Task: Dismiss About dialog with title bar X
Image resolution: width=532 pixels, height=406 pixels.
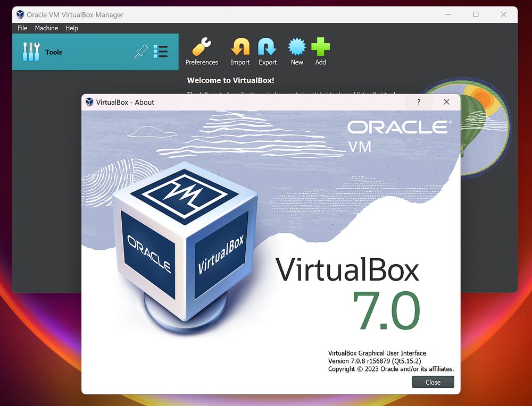Action: coord(446,102)
